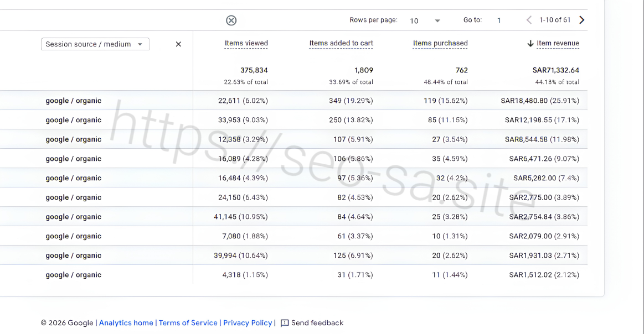Image resolution: width=644 pixels, height=334 pixels.
Task: Open the Terms of Service link
Action: [188, 323]
